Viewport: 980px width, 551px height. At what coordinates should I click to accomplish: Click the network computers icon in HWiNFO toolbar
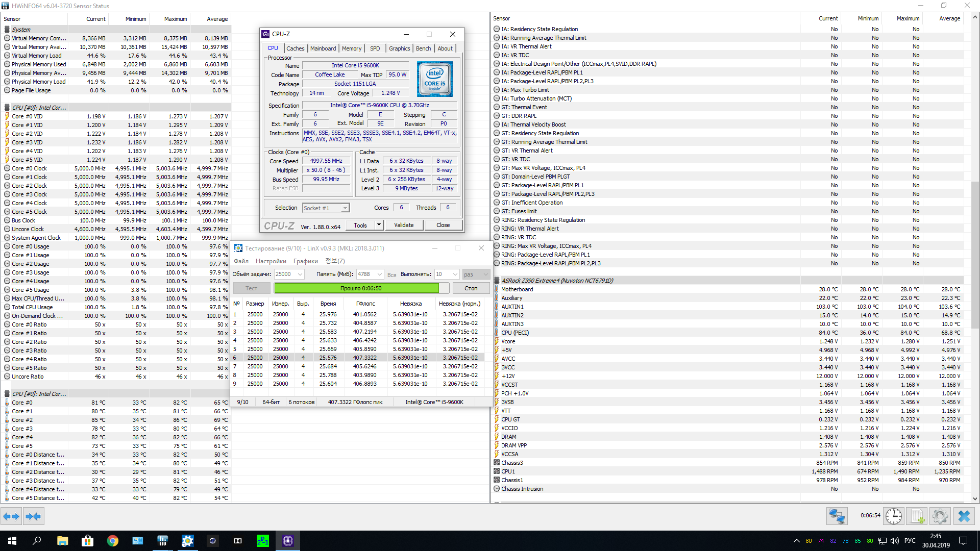837,516
